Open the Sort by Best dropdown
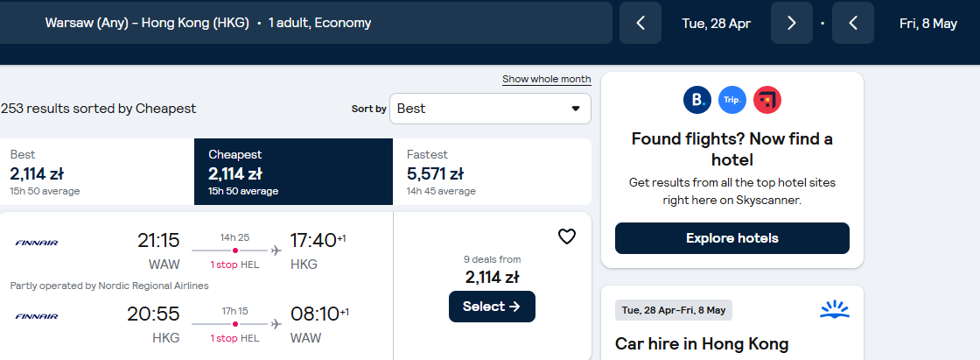The height and width of the screenshot is (360, 980). pos(490,109)
